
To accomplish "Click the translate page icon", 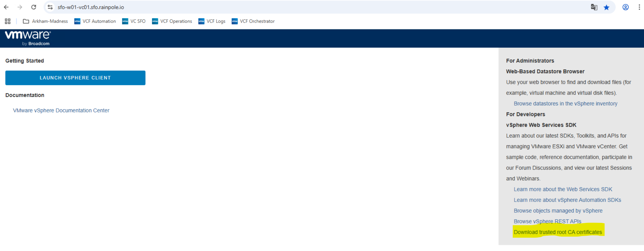I will [x=594, y=7].
